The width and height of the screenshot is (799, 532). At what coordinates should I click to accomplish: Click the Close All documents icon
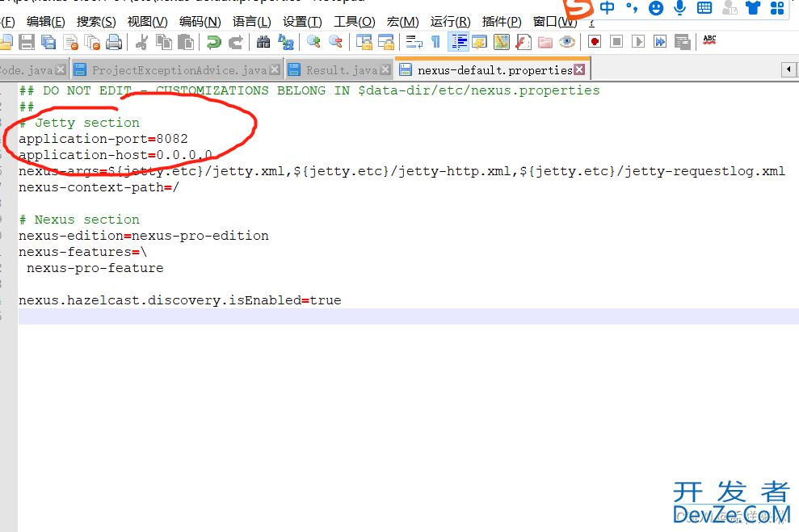92,42
